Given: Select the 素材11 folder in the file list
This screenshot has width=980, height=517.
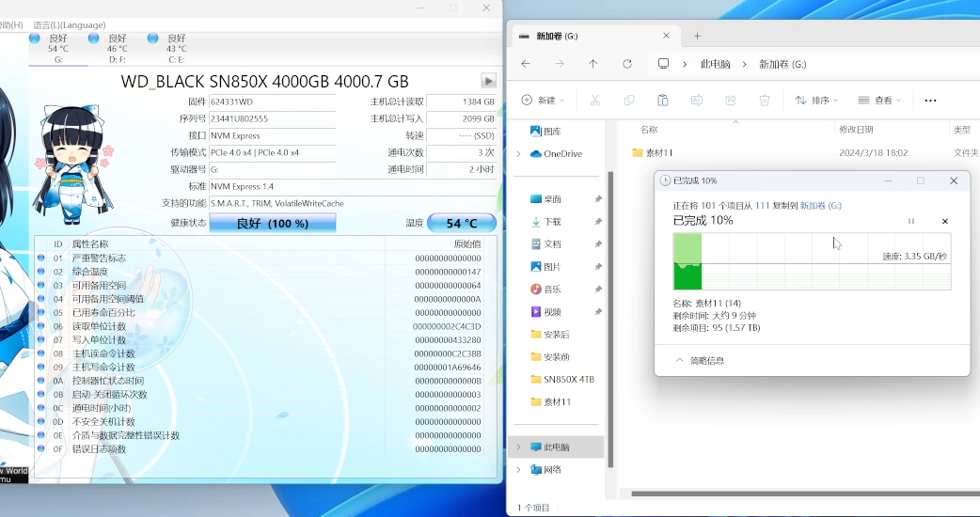Looking at the screenshot, I should coord(653,152).
